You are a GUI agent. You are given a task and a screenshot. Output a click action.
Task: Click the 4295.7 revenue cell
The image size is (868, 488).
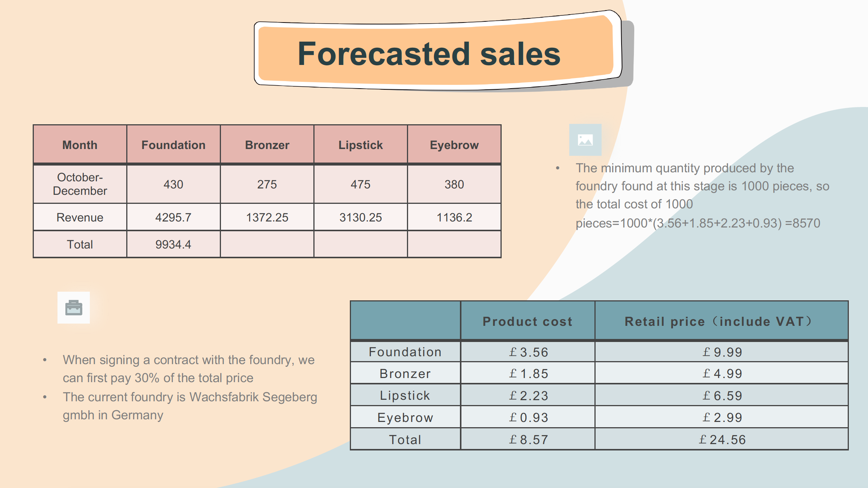(173, 217)
